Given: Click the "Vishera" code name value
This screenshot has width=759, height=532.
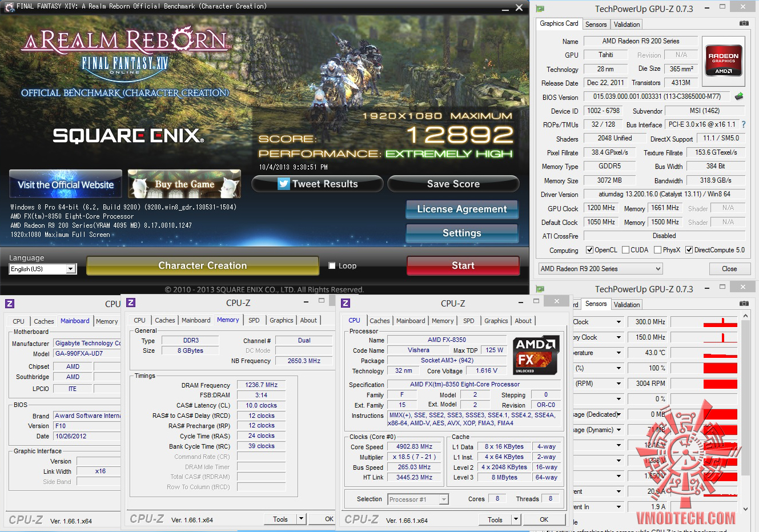Looking at the screenshot, I should 419,350.
